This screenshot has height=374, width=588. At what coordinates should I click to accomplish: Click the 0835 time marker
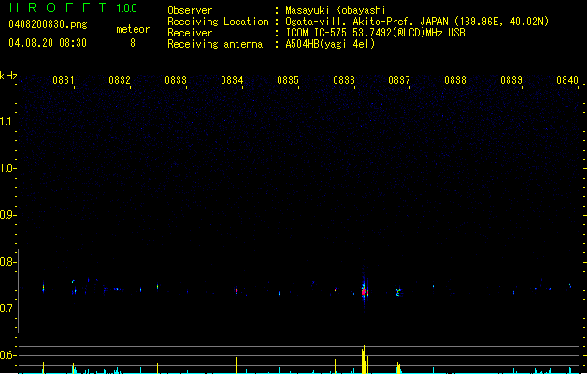(x=288, y=80)
